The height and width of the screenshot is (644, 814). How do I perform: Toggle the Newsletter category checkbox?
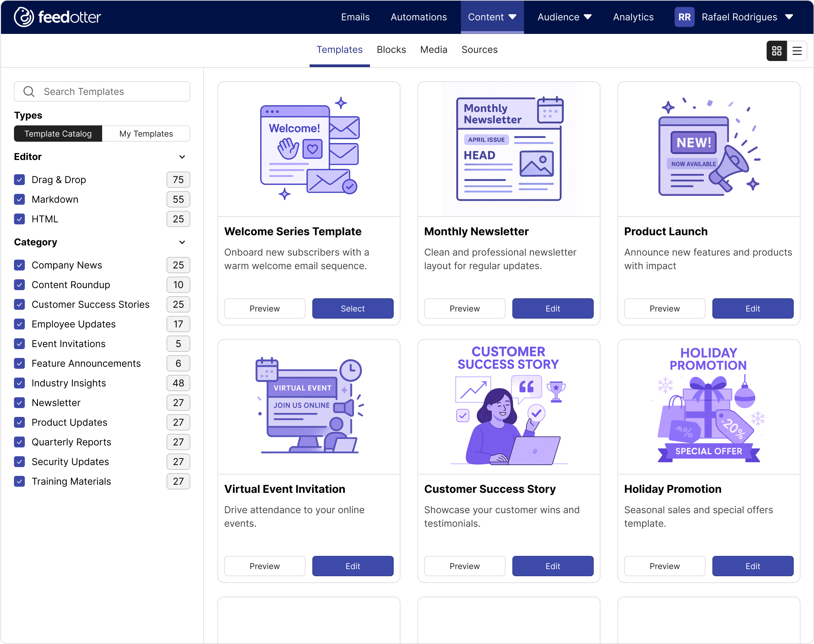pos(20,403)
